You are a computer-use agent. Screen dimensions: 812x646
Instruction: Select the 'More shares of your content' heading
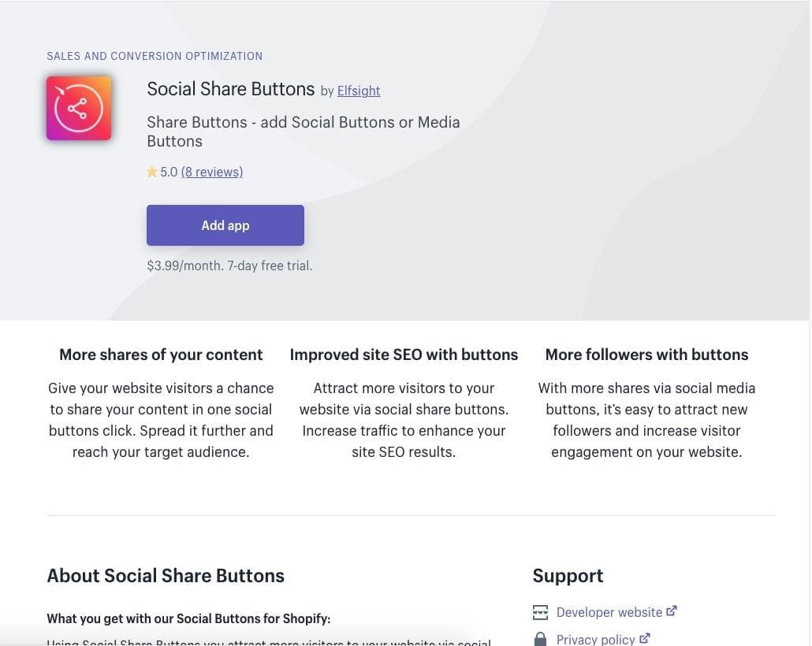tap(161, 355)
